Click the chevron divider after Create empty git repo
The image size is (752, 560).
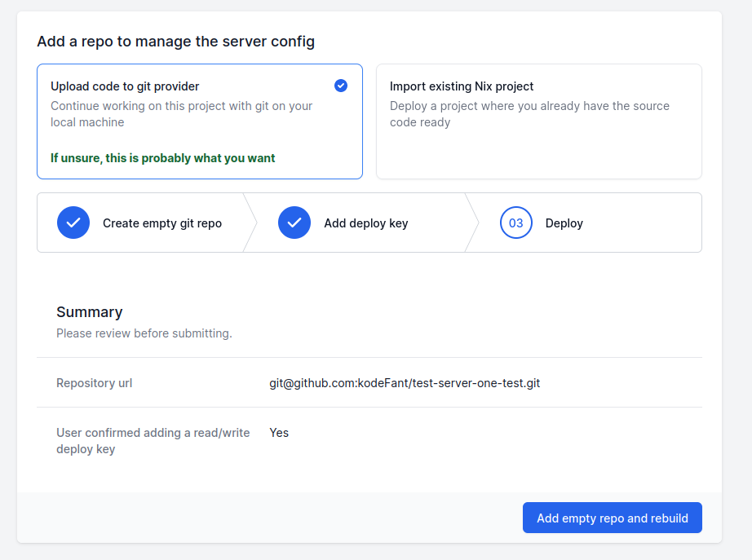250,223
